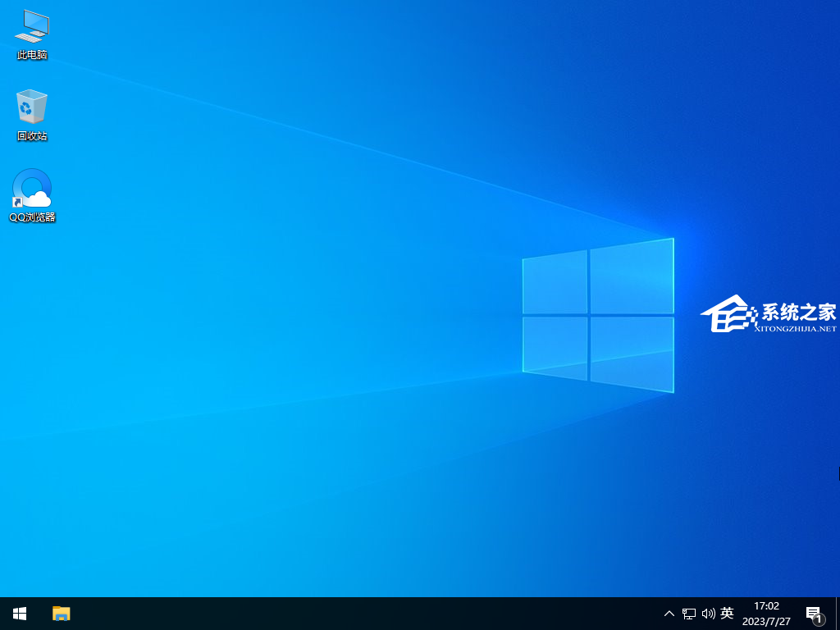
Task: Expand hidden system tray icons chevron
Action: tap(669, 614)
